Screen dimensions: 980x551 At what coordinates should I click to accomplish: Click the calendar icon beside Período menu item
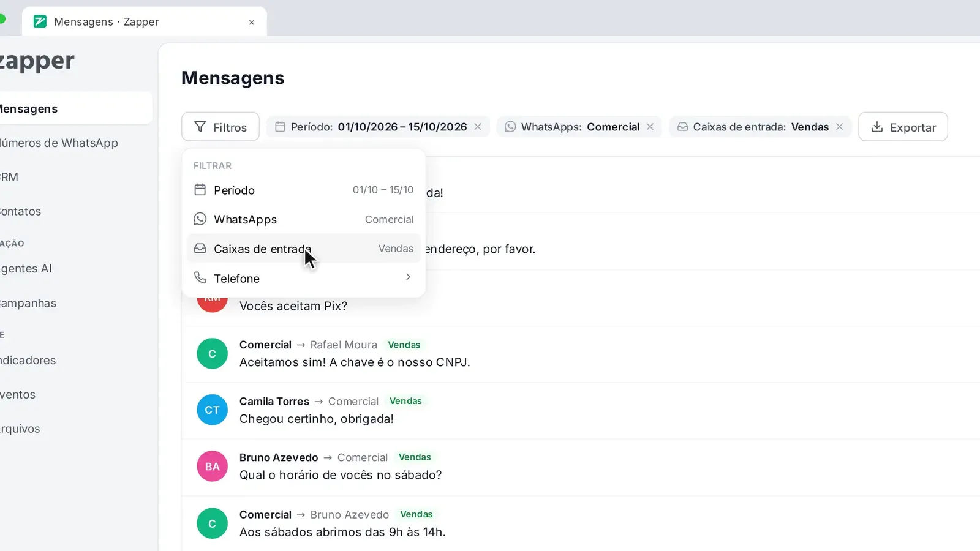(x=200, y=190)
